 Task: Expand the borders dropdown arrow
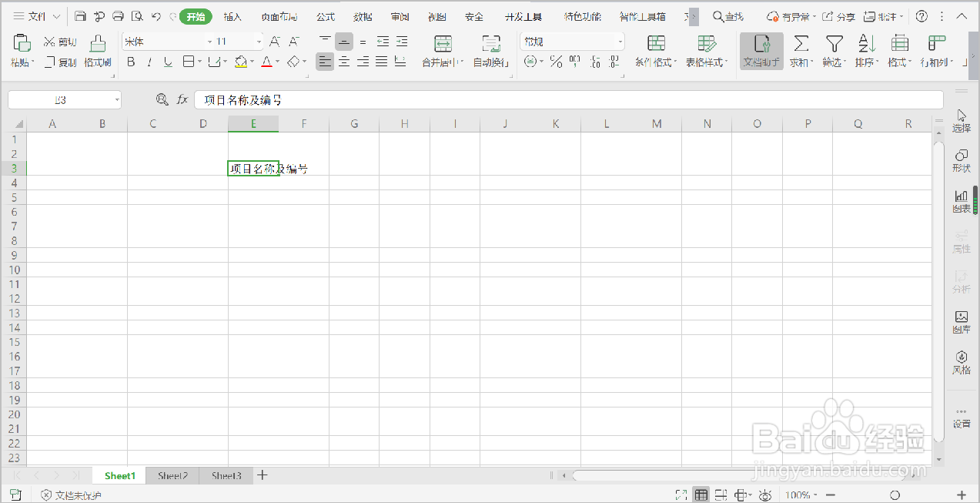200,62
